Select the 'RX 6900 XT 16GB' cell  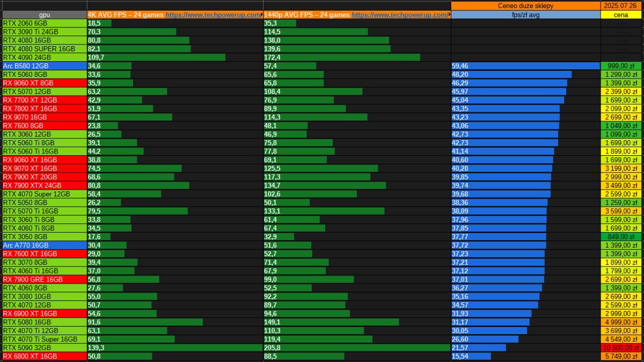click(45, 314)
